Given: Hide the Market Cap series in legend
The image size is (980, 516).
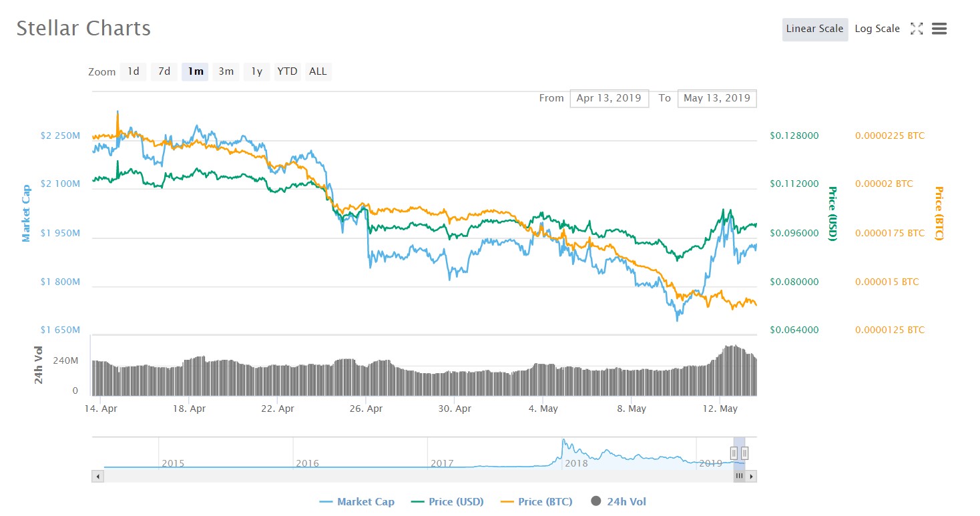Looking at the screenshot, I should pos(358,502).
